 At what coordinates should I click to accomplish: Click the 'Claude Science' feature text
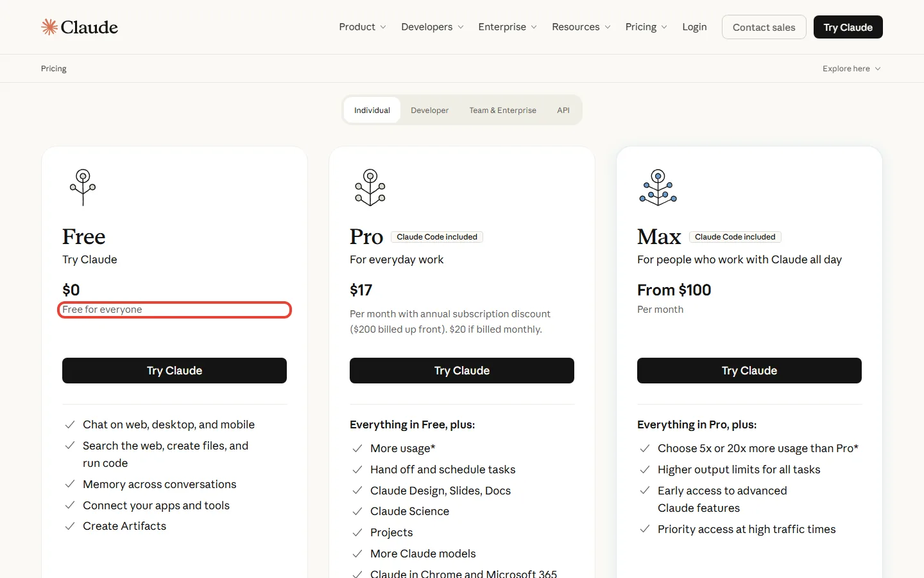point(409,511)
